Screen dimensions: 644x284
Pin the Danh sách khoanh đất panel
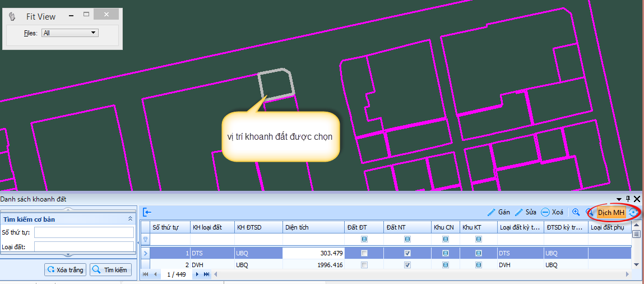point(628,199)
